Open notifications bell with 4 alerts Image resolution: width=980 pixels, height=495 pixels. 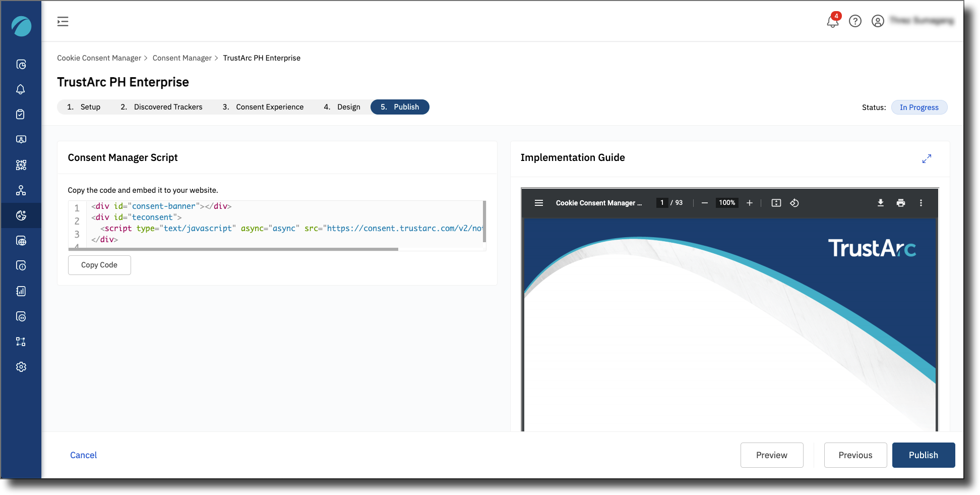[x=833, y=21]
